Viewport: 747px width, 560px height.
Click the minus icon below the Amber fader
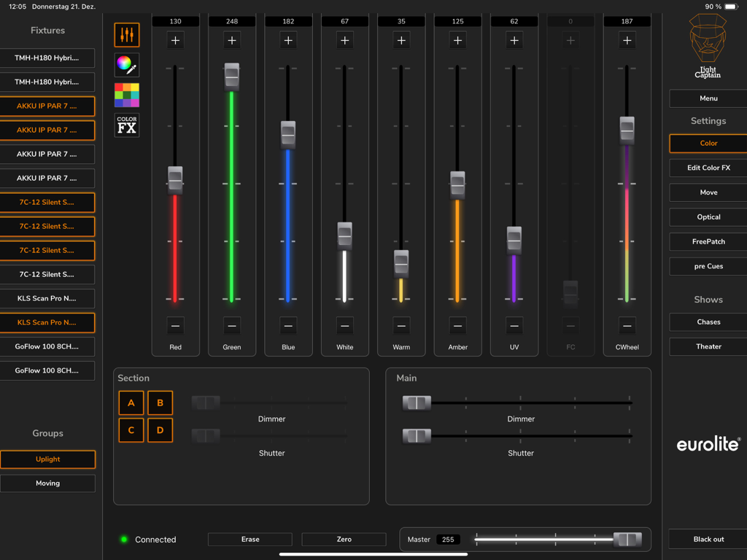point(457,324)
